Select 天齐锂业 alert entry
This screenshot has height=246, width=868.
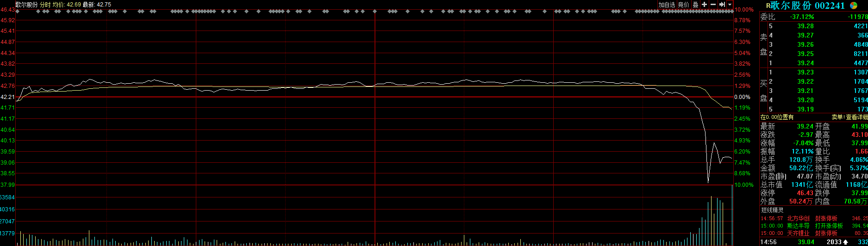pos(798,234)
